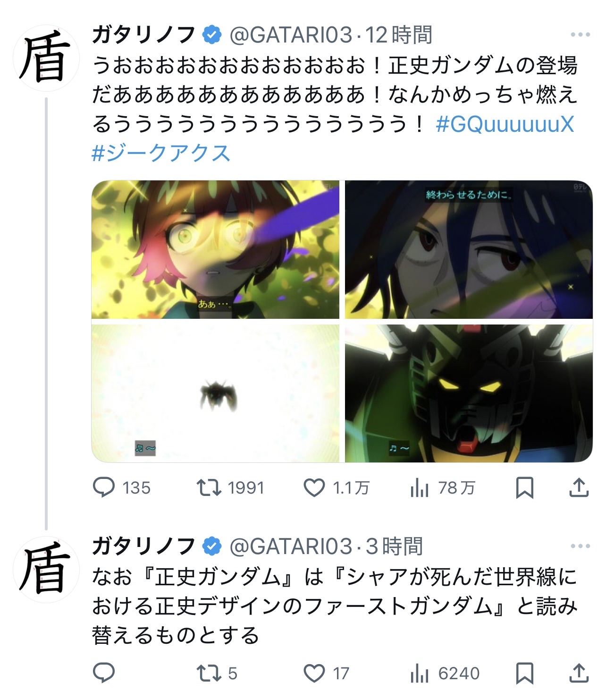Image resolution: width=606 pixels, height=700 pixels.
Task: Like the second tweet with 17 likes
Action: click(x=326, y=673)
